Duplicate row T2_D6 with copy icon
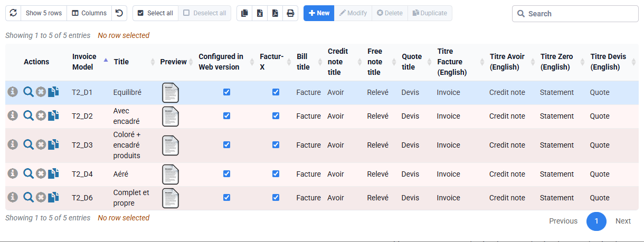 [53, 197]
